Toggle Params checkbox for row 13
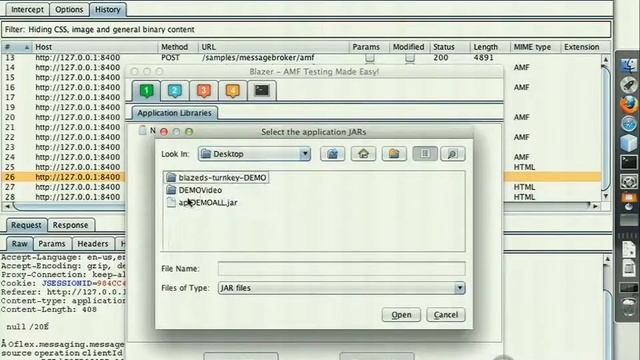Viewport: 640px width, 360px height. coord(370,58)
